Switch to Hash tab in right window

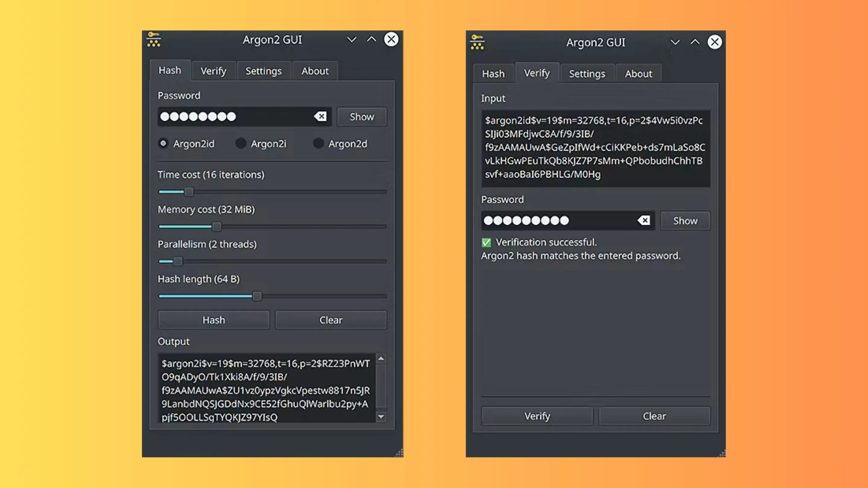click(x=493, y=74)
